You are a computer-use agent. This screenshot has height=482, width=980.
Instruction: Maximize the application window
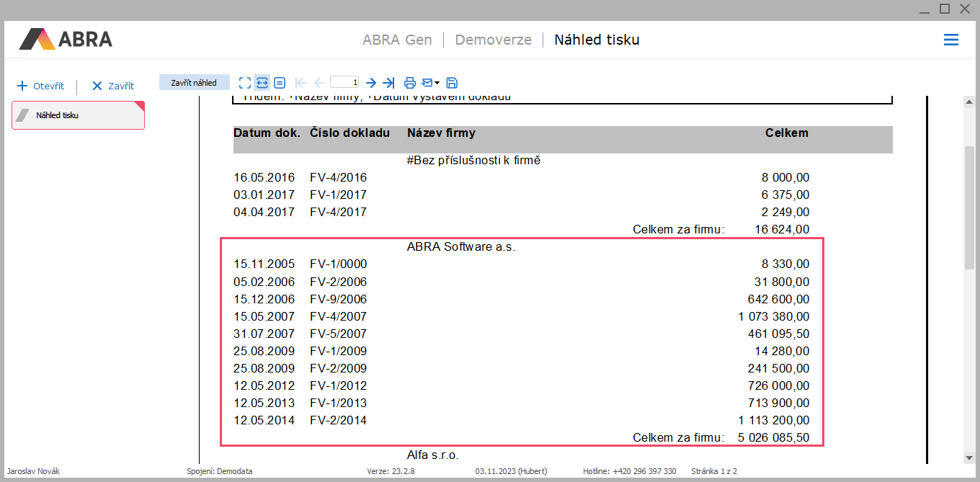pos(945,9)
